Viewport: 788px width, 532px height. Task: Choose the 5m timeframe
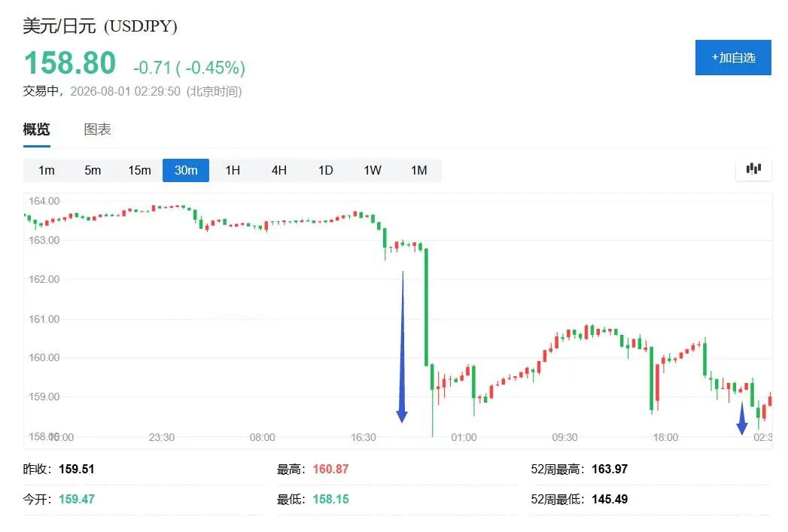[93, 170]
